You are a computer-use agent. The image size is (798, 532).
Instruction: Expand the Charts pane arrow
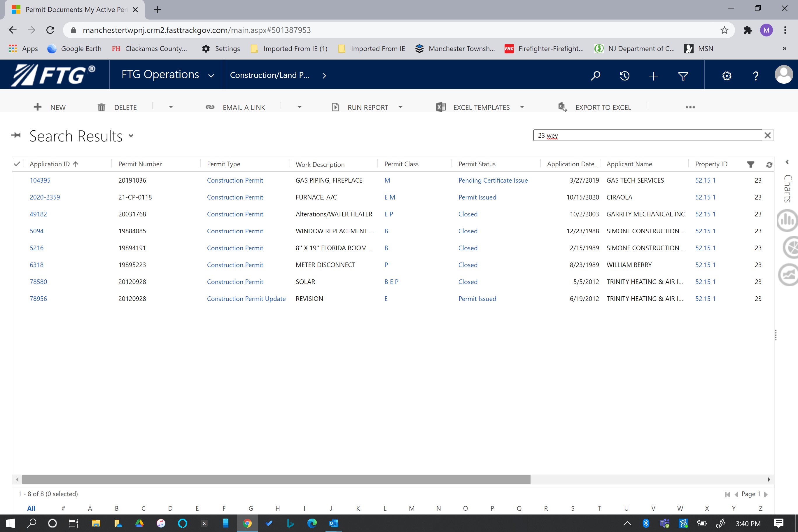point(787,162)
